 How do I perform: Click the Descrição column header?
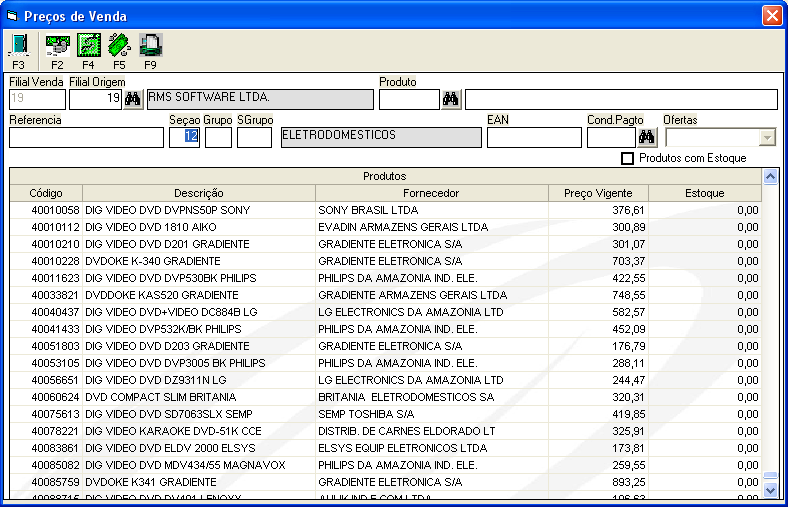tap(199, 193)
